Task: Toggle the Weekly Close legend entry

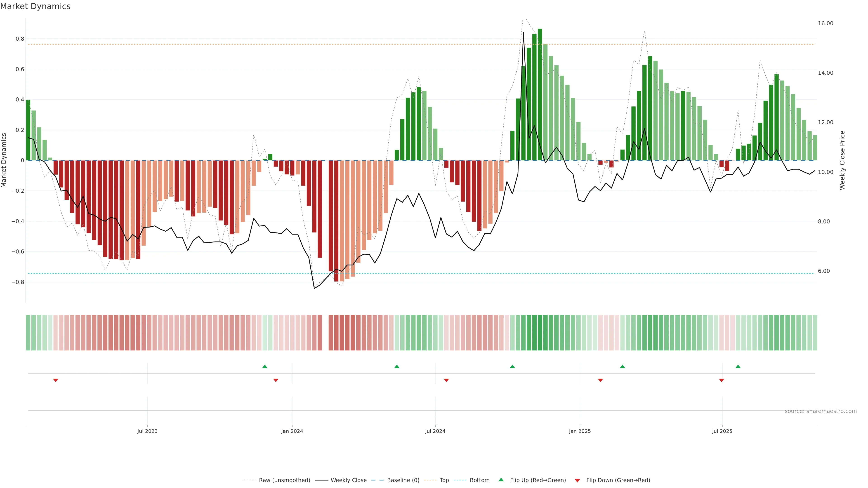Action: click(x=348, y=480)
